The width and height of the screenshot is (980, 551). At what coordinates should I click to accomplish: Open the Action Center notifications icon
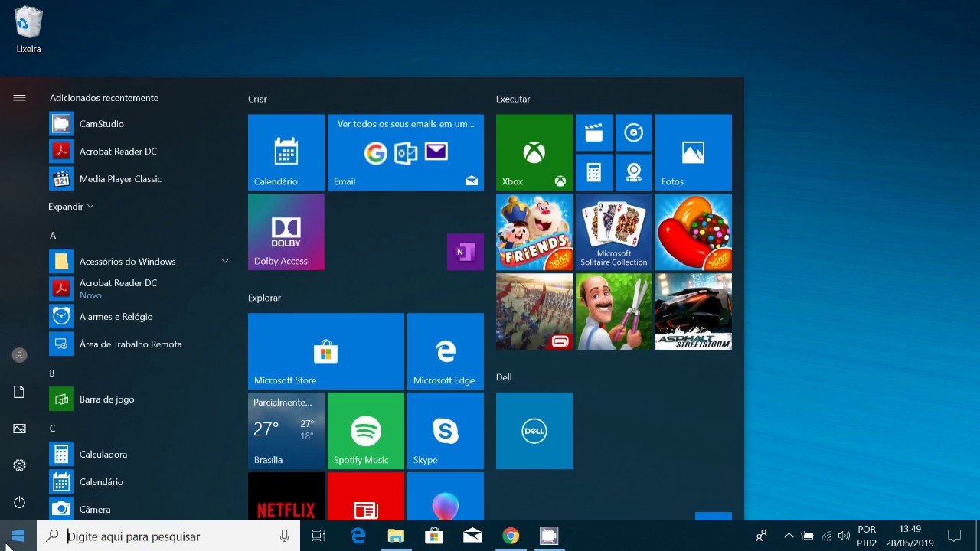coord(954,536)
